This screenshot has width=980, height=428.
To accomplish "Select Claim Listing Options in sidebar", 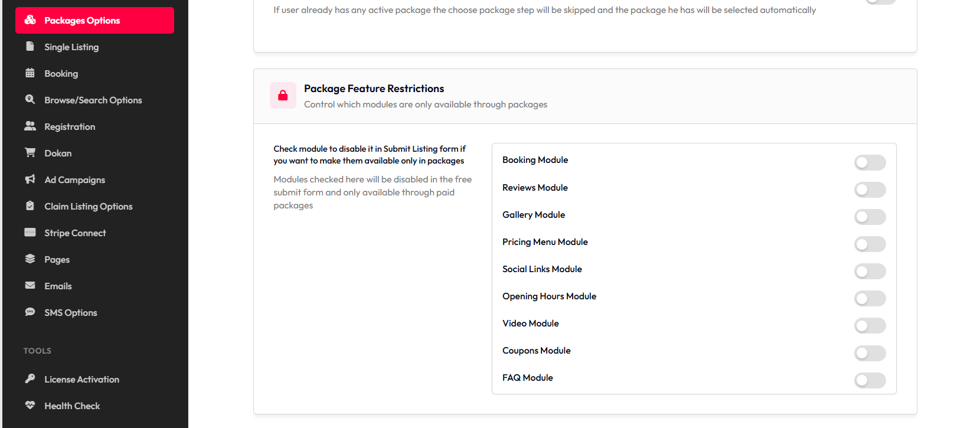I will 88,207.
